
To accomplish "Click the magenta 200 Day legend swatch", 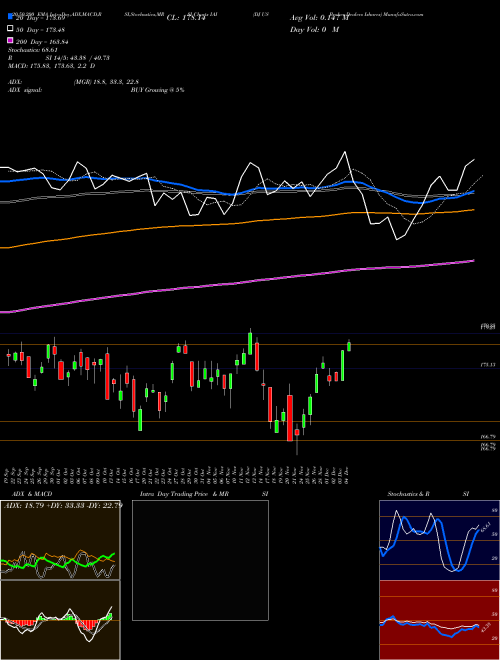I will coord(10,40).
